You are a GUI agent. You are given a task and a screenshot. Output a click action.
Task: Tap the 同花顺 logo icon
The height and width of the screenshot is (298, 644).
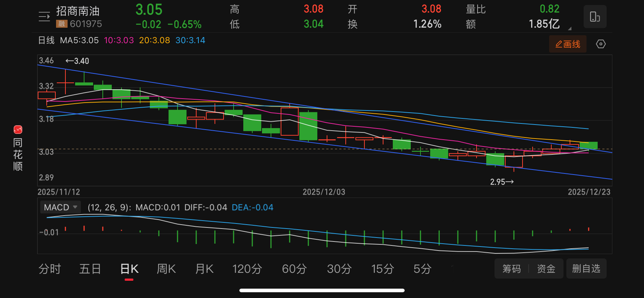click(x=18, y=129)
